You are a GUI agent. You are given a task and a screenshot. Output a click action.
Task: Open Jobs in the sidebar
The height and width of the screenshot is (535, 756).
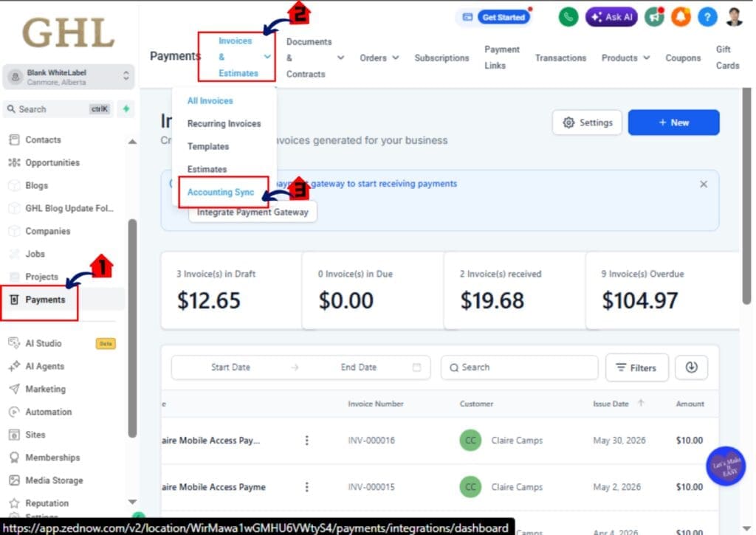pyautogui.click(x=35, y=254)
